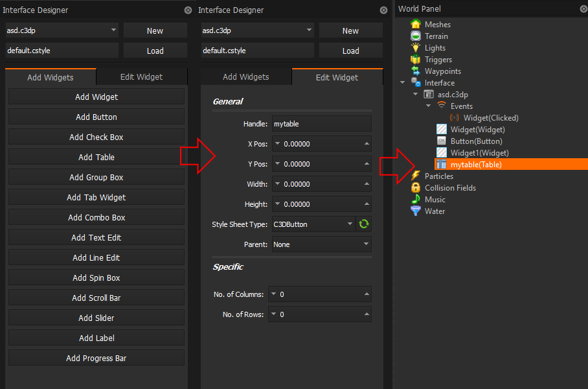This screenshot has height=389, width=588.
Task: Switch to left panel Edit Widget tab
Action: click(142, 77)
